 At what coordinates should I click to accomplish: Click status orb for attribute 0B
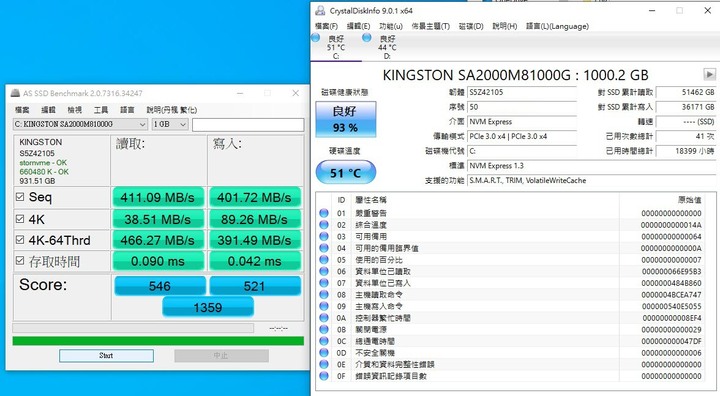pos(324,329)
